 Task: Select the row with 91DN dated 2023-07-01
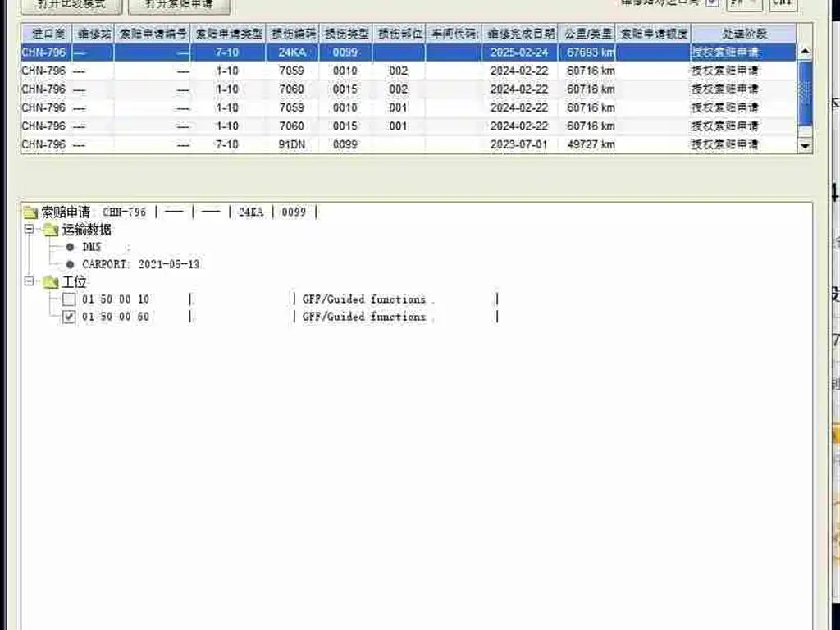pos(409,144)
